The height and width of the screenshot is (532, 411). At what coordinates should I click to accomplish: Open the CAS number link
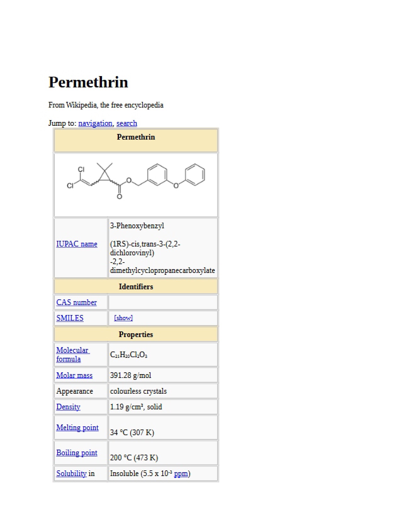(76, 302)
